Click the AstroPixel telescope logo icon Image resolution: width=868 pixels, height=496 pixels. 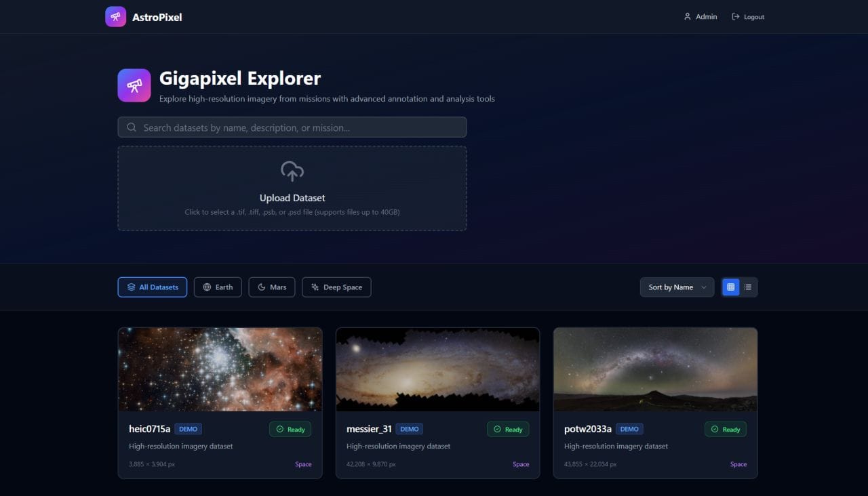[x=115, y=17]
